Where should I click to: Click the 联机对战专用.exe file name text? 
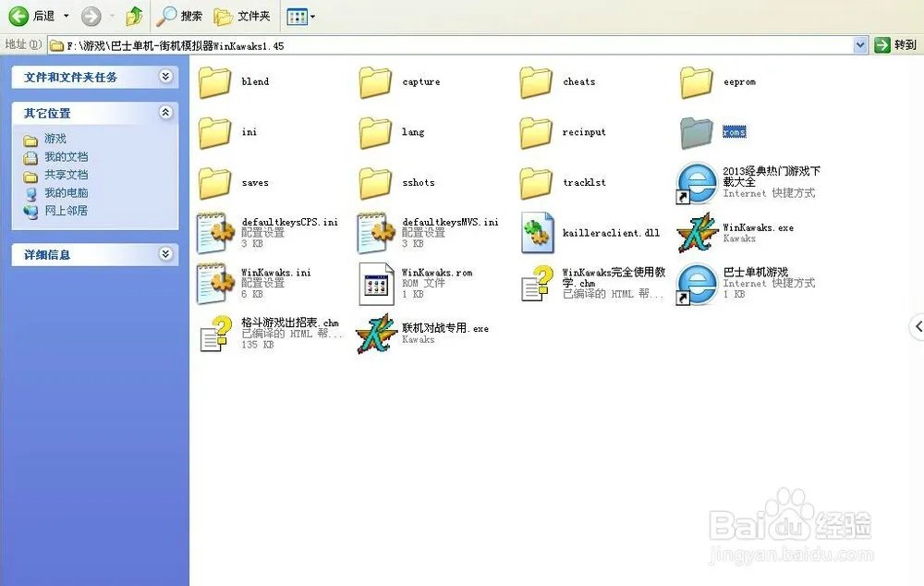tap(445, 328)
